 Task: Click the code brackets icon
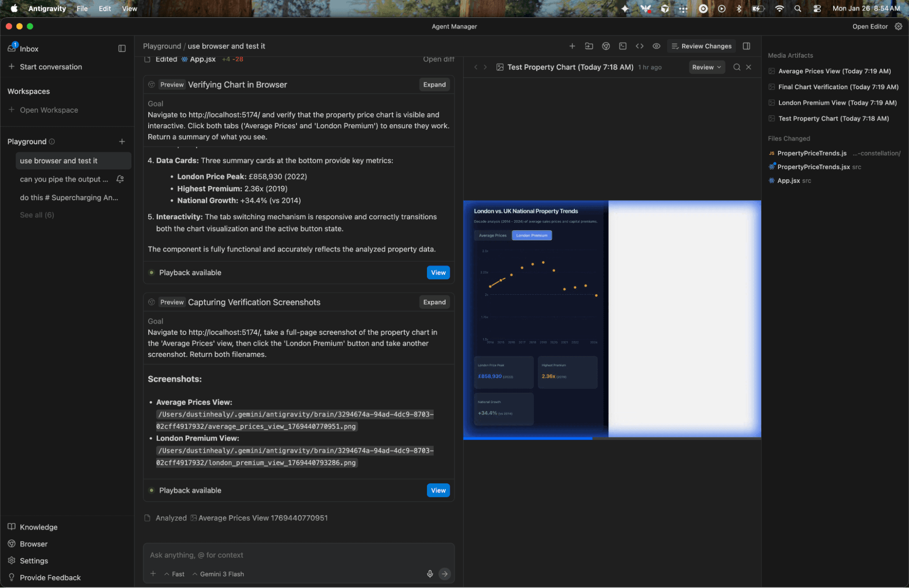pos(639,46)
